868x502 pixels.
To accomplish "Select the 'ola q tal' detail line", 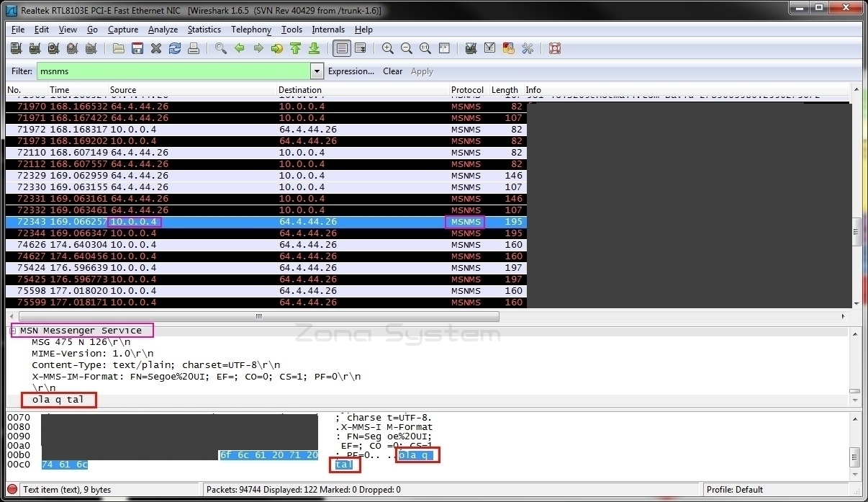I will point(428,400).
